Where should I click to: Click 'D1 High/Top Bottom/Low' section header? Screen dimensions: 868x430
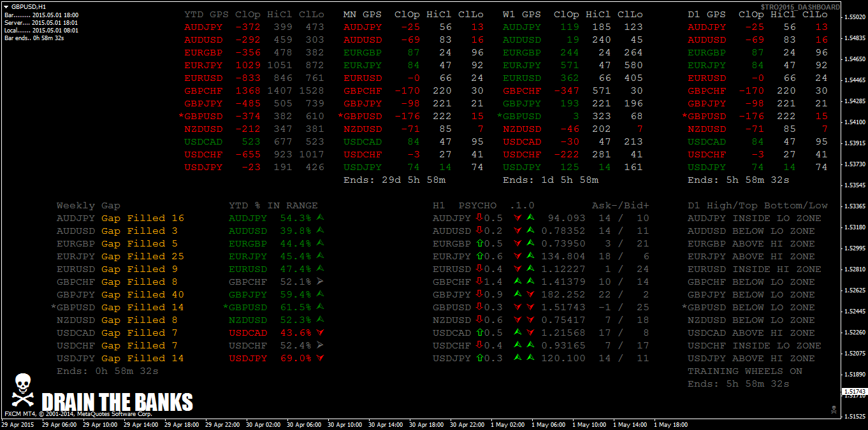758,205
